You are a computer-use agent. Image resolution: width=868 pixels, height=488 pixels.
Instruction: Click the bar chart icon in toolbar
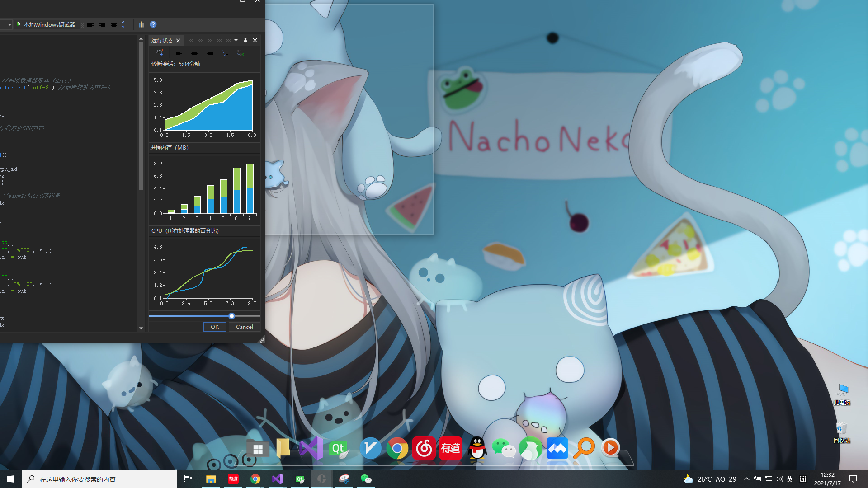[141, 24]
